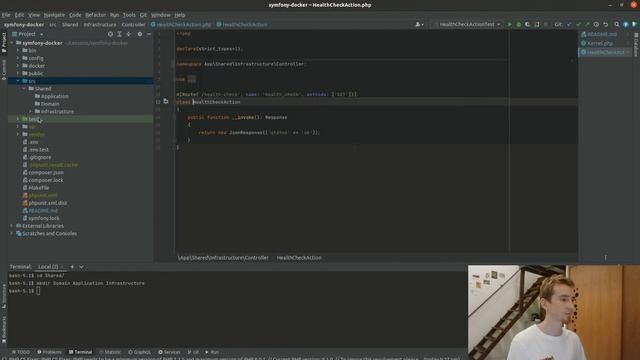Collapse all in Project panel
640x360 pixels.
pos(129,34)
